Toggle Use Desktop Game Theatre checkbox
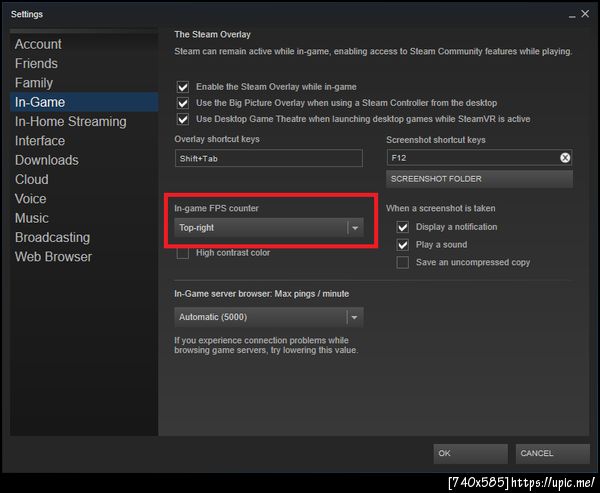Image resolution: width=600 pixels, height=493 pixels. point(183,119)
